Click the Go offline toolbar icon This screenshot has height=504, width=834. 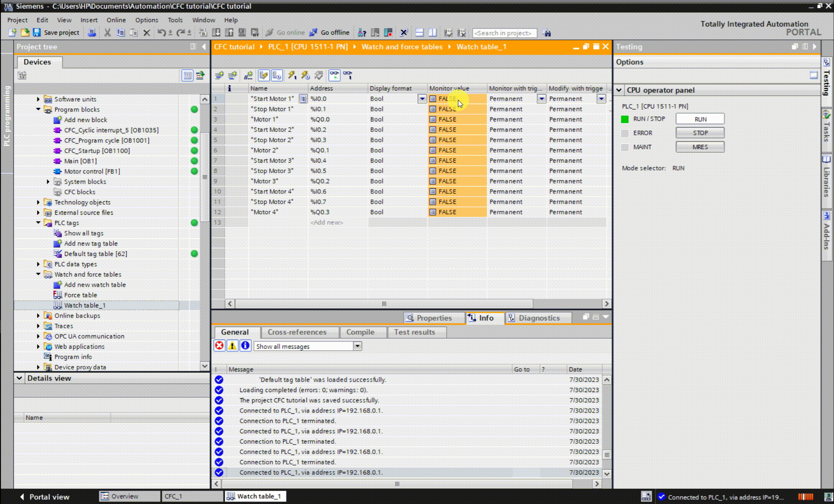[330, 33]
